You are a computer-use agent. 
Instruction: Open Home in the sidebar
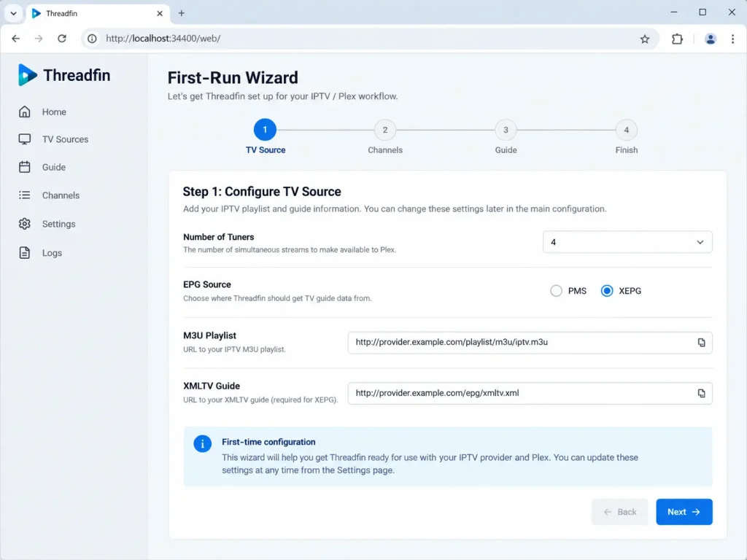pos(54,112)
